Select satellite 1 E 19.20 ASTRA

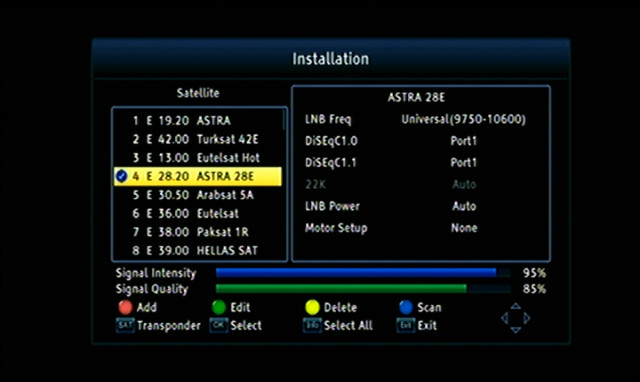tap(197, 121)
